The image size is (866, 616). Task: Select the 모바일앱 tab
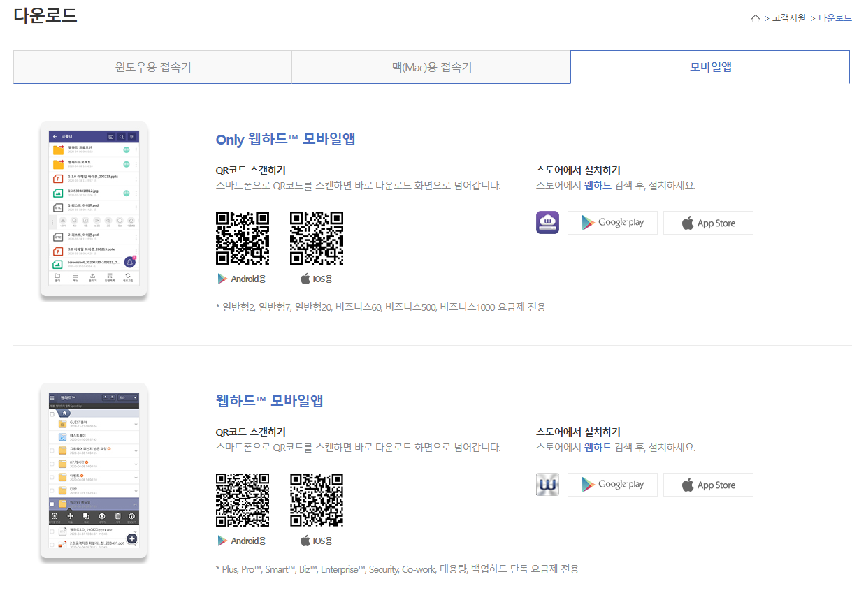coord(710,67)
